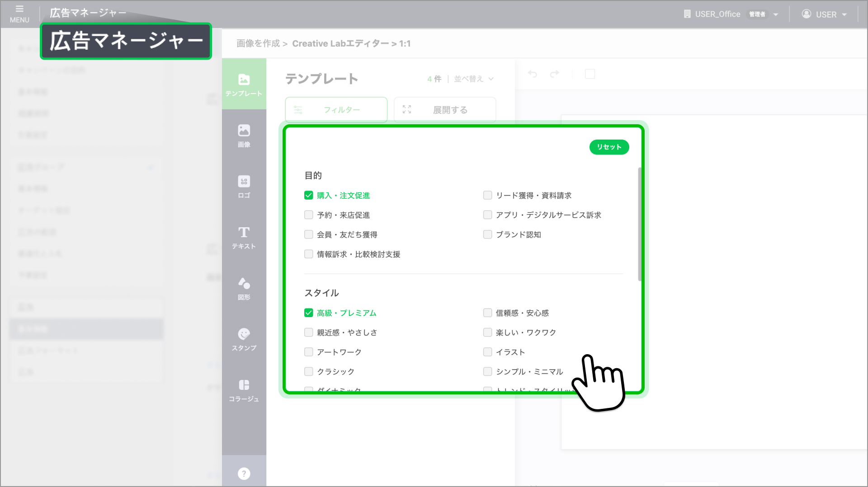The image size is (868, 487).
Task: Click the filter panel vertical scrollbar
Action: click(x=639, y=224)
